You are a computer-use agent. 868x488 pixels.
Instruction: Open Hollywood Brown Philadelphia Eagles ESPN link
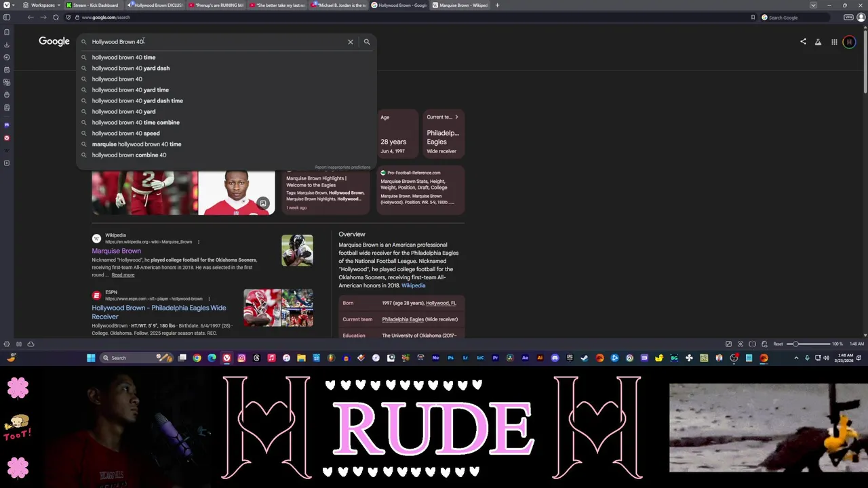[159, 312]
